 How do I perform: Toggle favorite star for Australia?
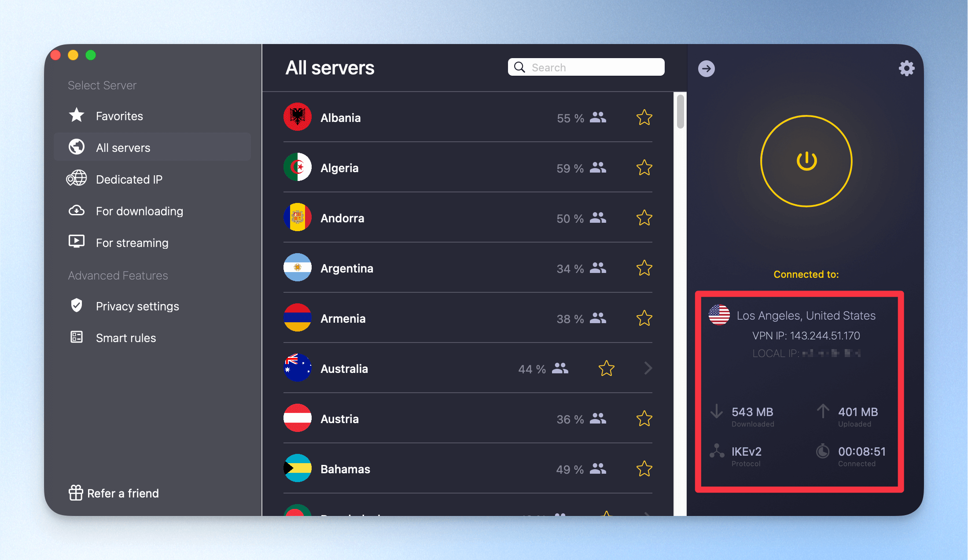[x=606, y=368]
